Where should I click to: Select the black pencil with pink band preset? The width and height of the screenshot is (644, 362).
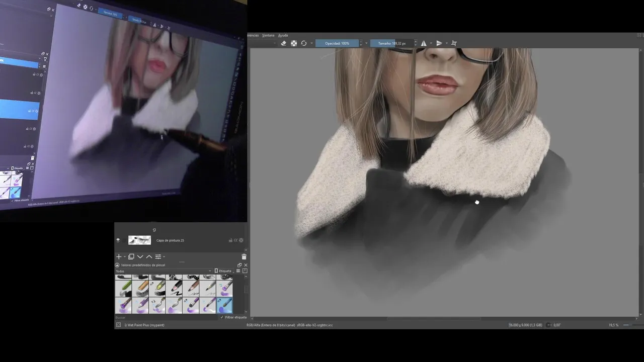174,288
